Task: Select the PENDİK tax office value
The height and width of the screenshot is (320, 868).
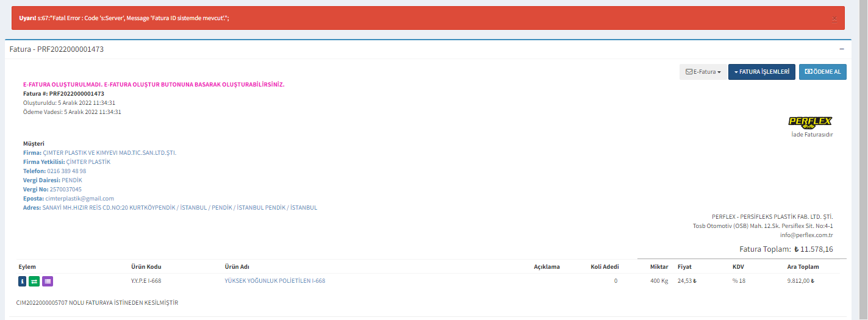Action: click(x=71, y=180)
